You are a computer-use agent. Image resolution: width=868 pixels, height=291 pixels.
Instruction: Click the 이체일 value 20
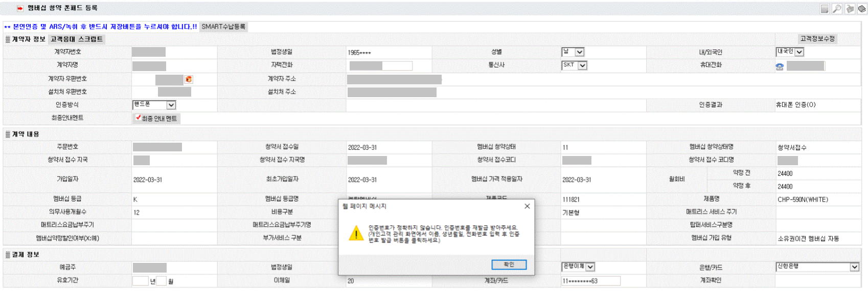(351, 281)
